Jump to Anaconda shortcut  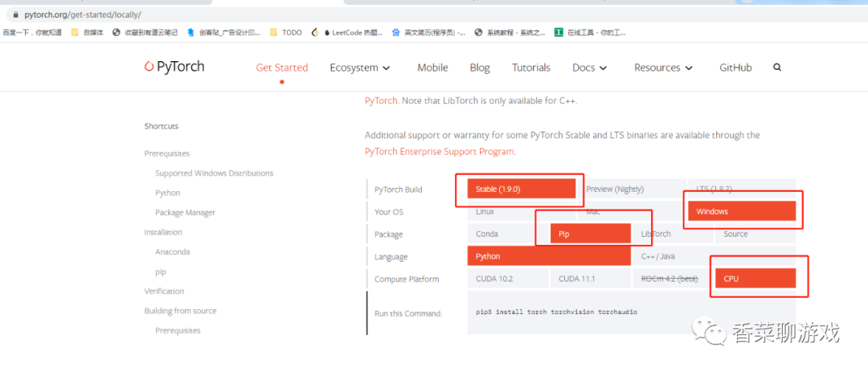pos(173,251)
